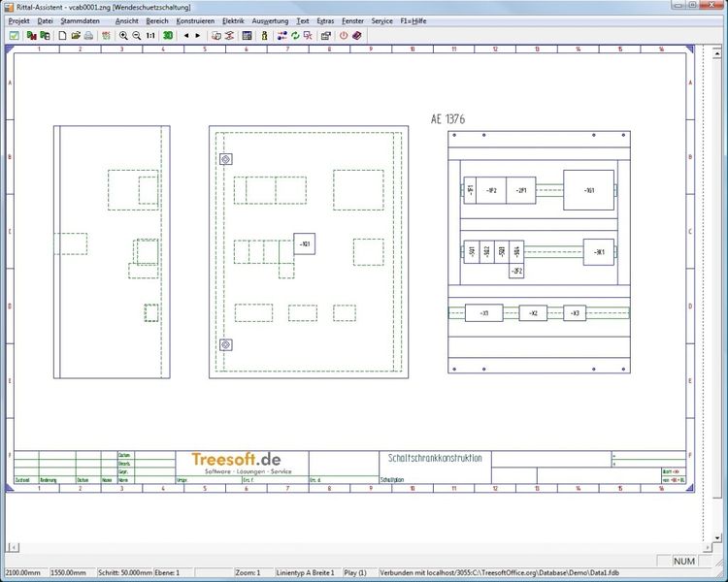
Task: Open the Elektrik menu
Action: (x=233, y=20)
